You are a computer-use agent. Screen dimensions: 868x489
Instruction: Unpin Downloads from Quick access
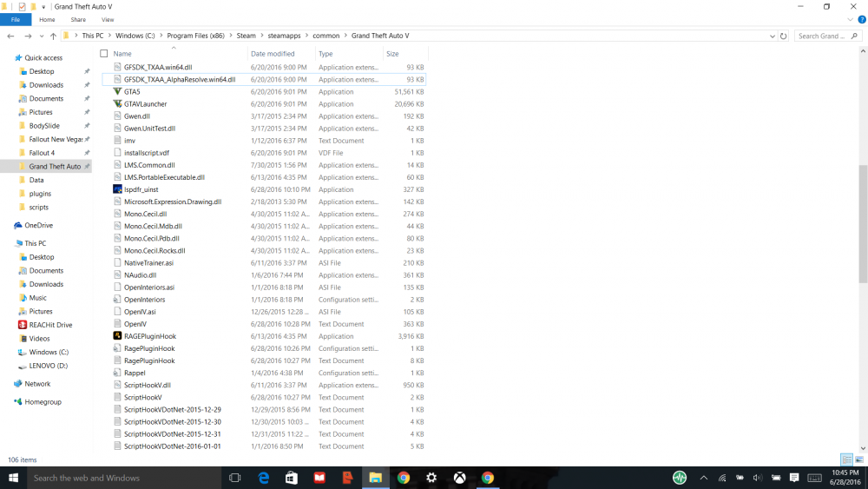87,85
